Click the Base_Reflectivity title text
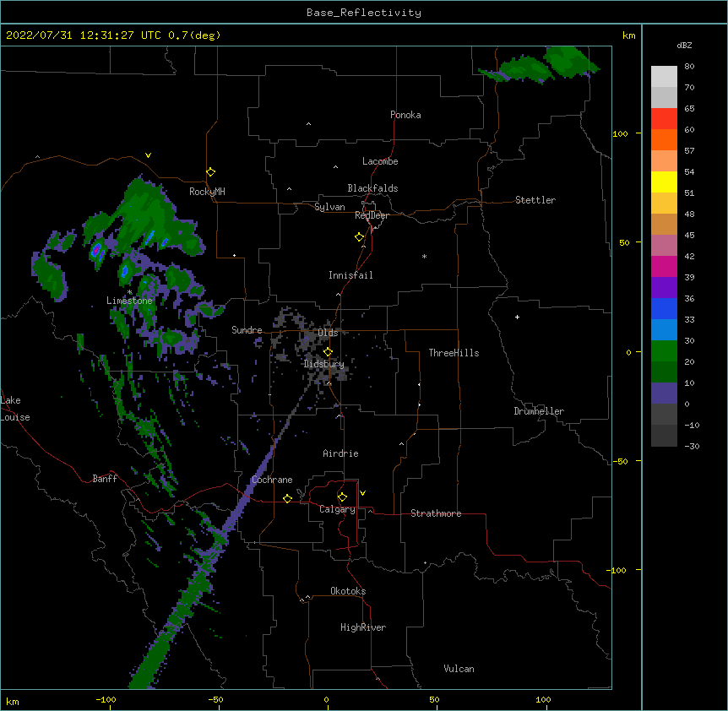This screenshot has height=711, width=728. (x=364, y=13)
